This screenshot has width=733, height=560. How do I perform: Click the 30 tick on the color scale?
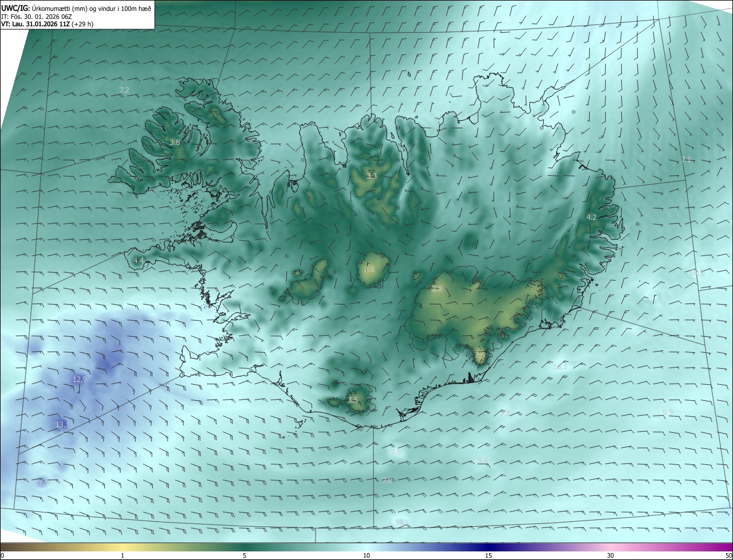(610, 555)
